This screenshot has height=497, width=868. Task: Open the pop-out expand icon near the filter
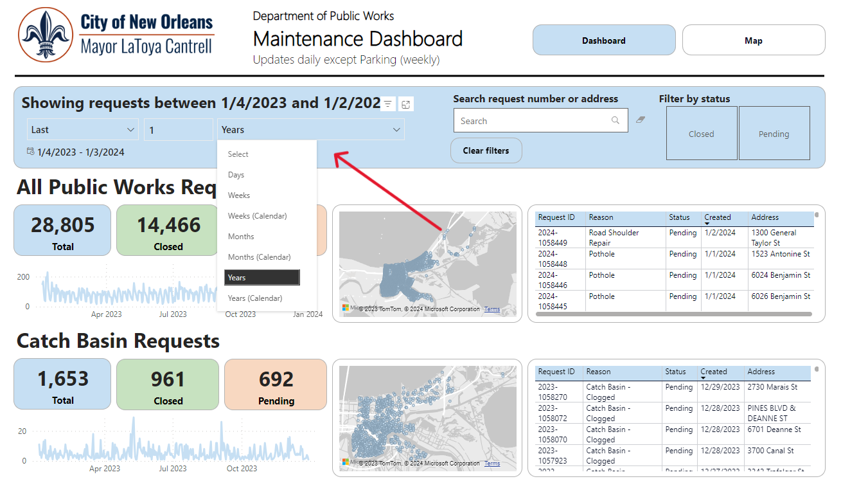click(405, 104)
